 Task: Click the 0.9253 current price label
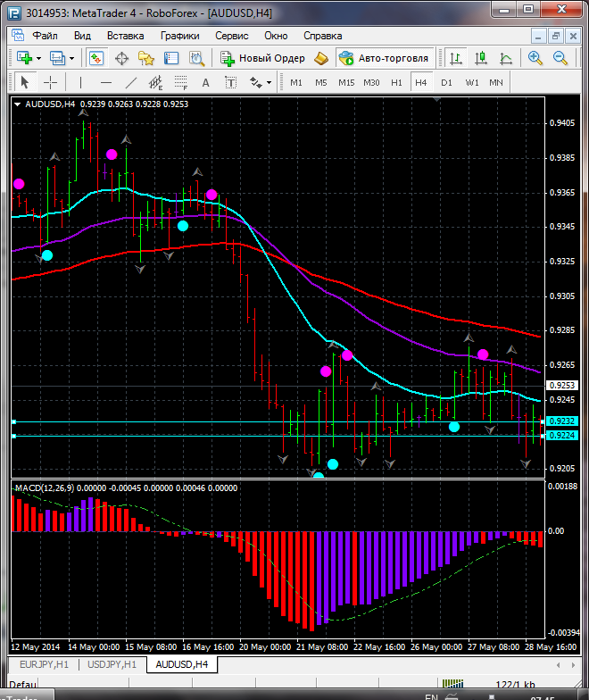click(562, 386)
